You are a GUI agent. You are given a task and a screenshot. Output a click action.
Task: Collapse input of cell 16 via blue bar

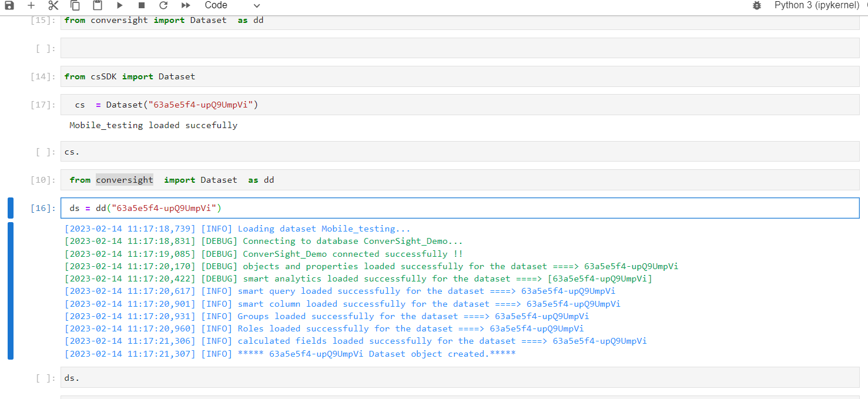tap(11, 208)
